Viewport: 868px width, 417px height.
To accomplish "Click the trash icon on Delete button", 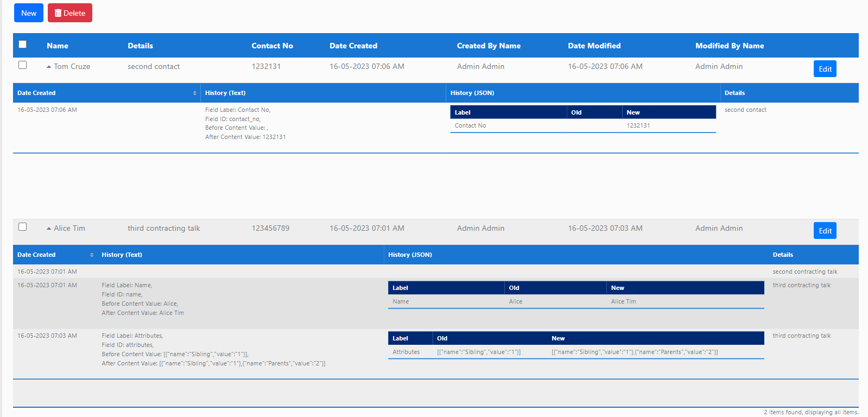I will click(58, 13).
